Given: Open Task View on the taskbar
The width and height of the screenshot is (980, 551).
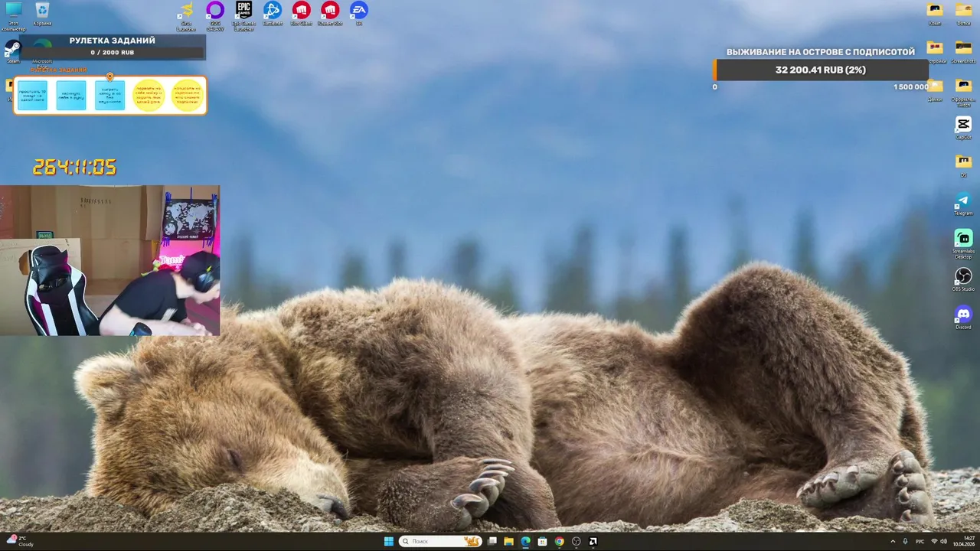Looking at the screenshot, I should (492, 541).
